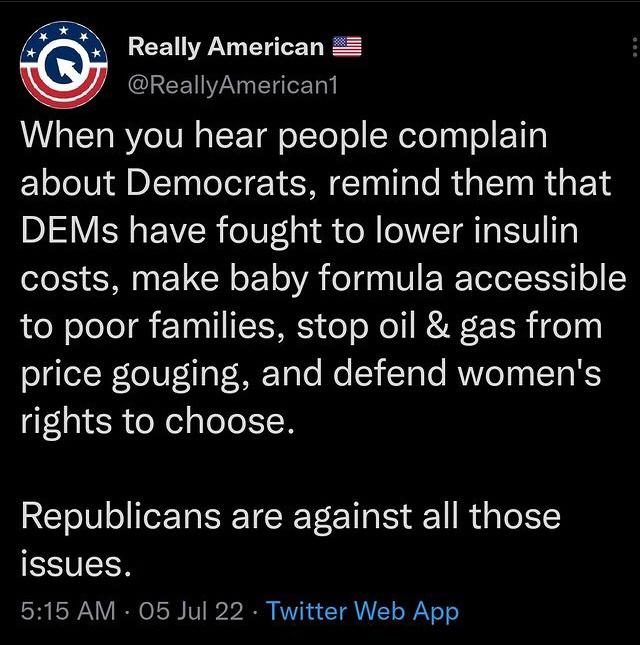Click the American flag emoji beside name
Image resolution: width=640 pixels, height=645 pixels.
click(x=346, y=47)
